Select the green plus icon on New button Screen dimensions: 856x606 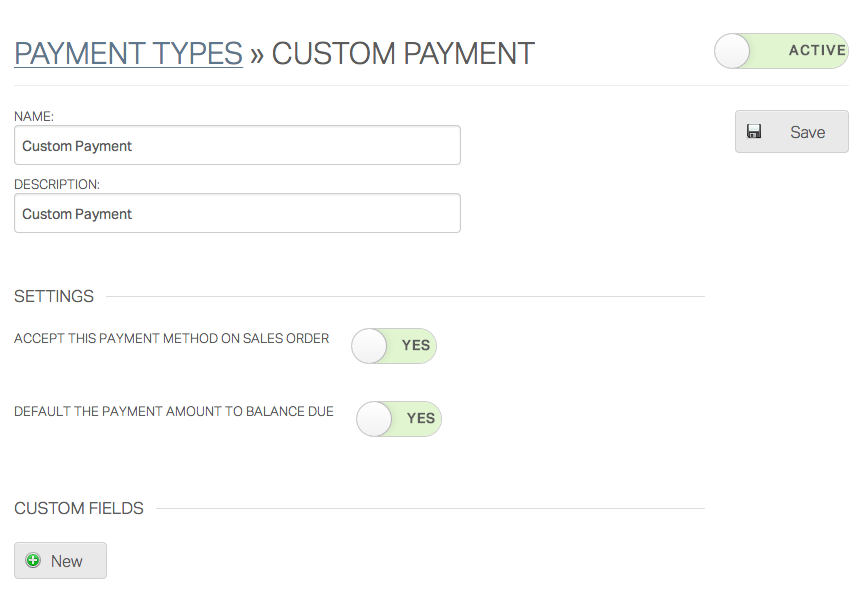tap(33, 560)
